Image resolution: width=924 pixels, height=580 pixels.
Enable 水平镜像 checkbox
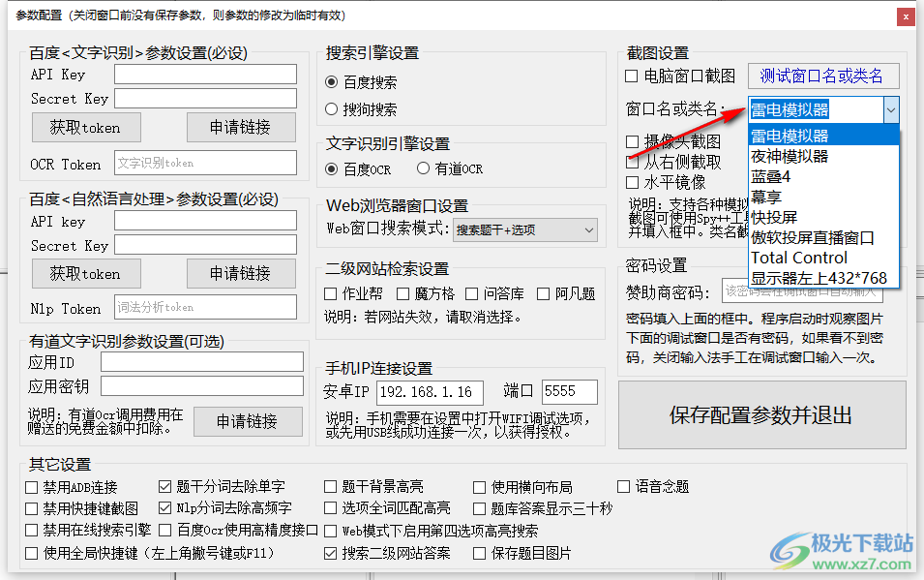pyautogui.click(x=633, y=182)
